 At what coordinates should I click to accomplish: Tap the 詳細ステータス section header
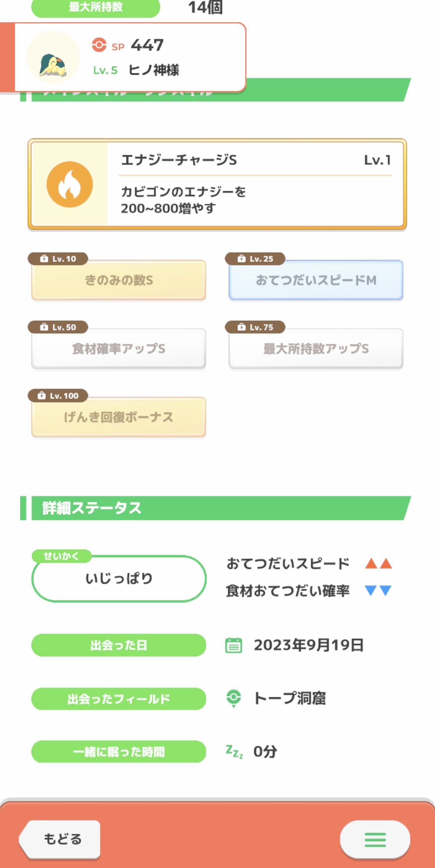point(216,508)
